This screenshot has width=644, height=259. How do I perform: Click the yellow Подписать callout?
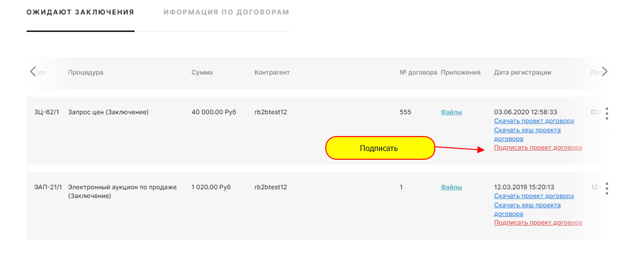coord(380,148)
